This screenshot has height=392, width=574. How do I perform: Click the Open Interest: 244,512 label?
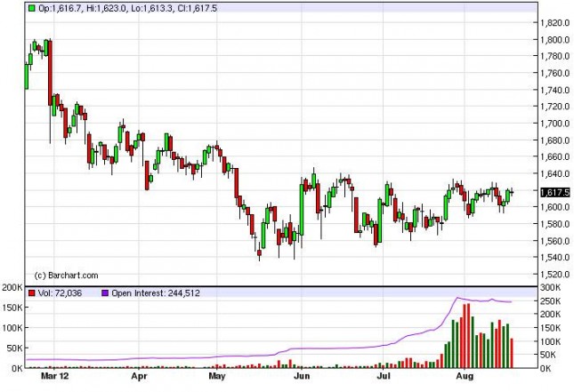(156, 293)
